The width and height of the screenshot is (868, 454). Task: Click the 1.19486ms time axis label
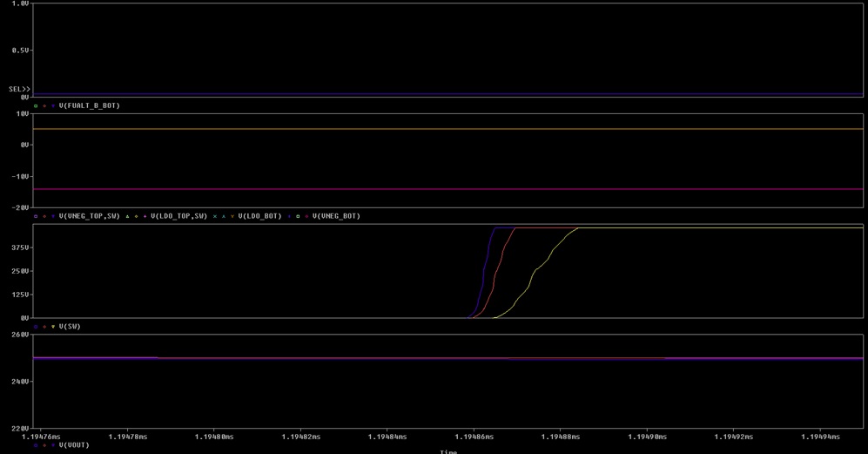tap(474, 437)
